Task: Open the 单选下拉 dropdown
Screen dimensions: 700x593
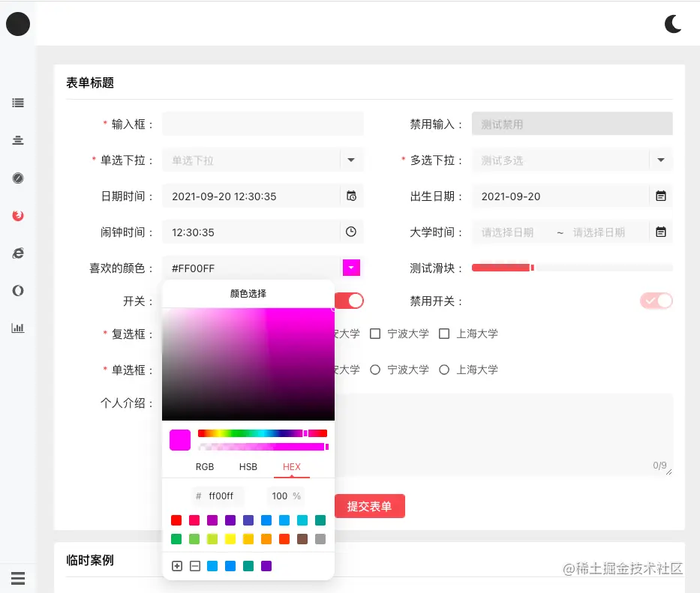Action: coord(263,160)
